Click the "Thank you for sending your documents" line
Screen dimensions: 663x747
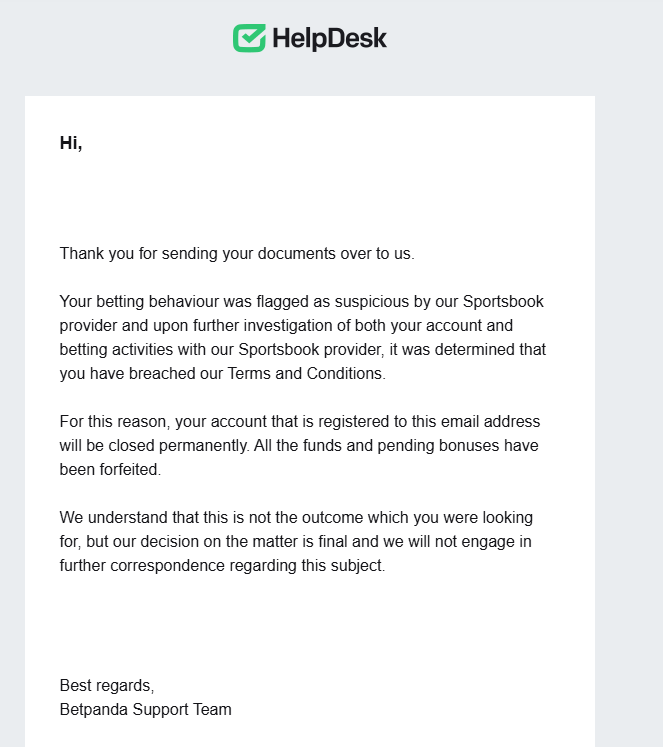[x=236, y=253]
